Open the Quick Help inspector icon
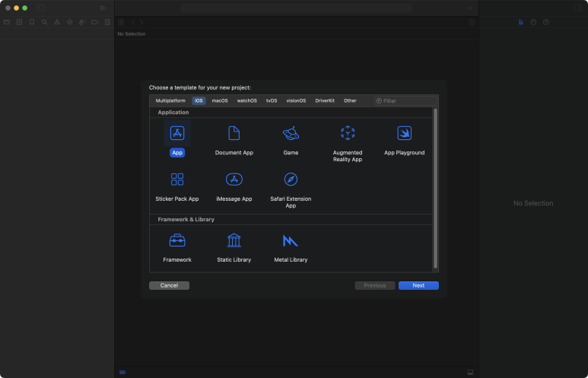Screen dimensions: 588x378 546,22
